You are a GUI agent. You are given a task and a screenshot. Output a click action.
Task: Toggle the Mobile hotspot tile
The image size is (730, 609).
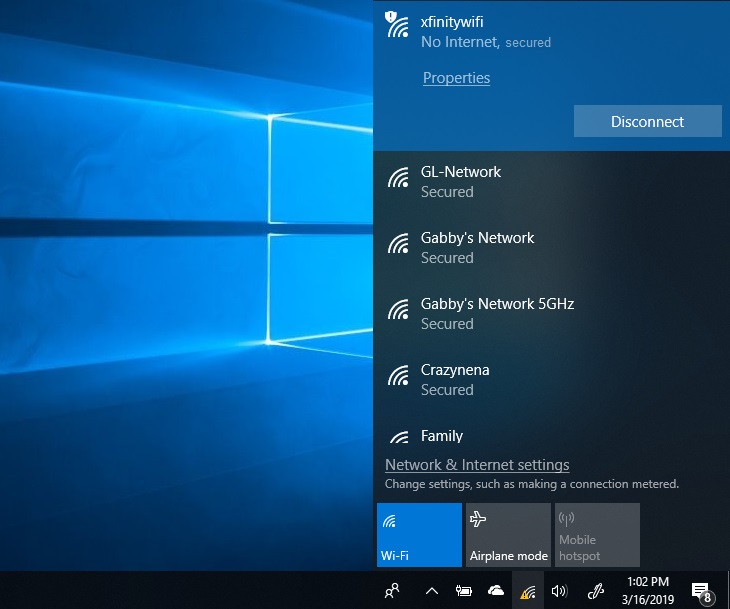(x=596, y=535)
